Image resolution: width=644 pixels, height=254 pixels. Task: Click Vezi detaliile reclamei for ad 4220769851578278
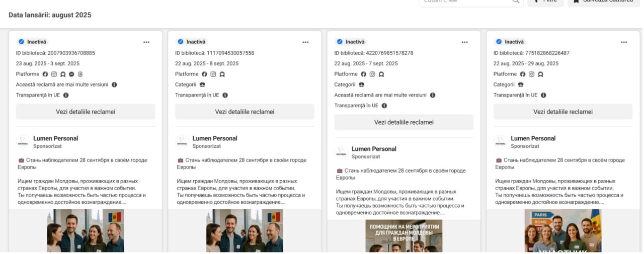click(404, 122)
